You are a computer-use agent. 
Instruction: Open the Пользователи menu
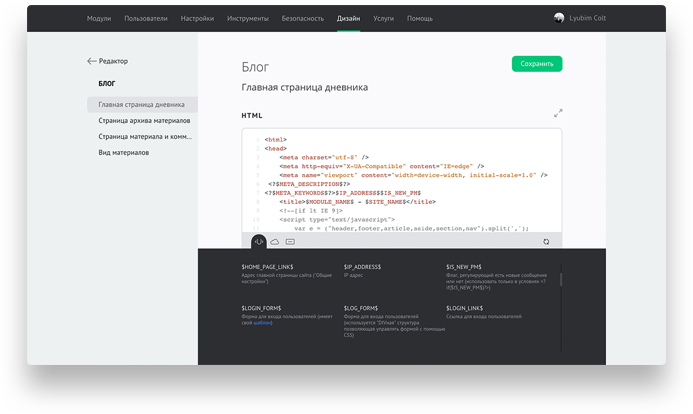(x=146, y=19)
